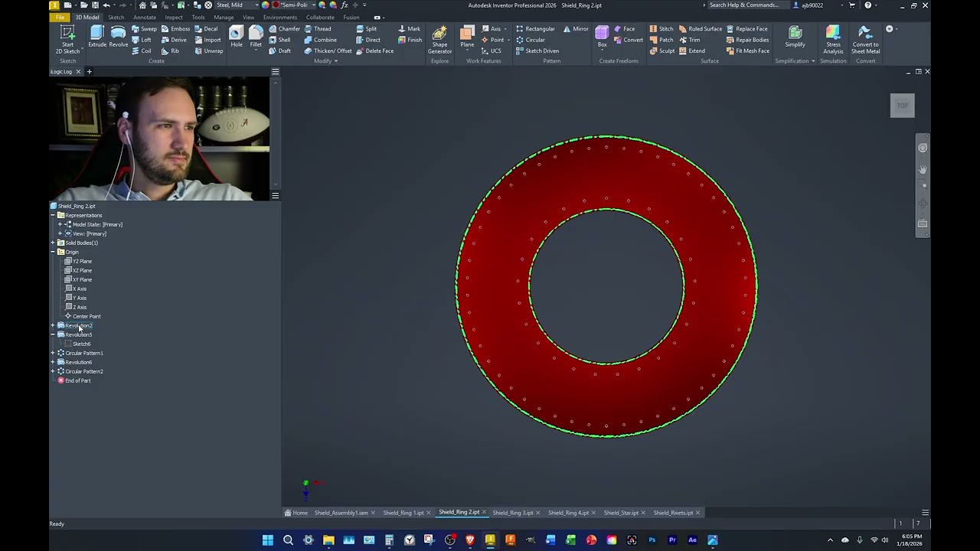This screenshot has width=980, height=551.
Task: Choose the Loft tool
Action: point(142,40)
